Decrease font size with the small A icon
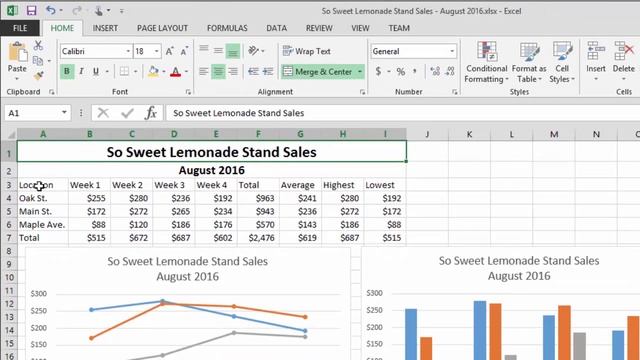This screenshot has height=360, width=640. 184,51
